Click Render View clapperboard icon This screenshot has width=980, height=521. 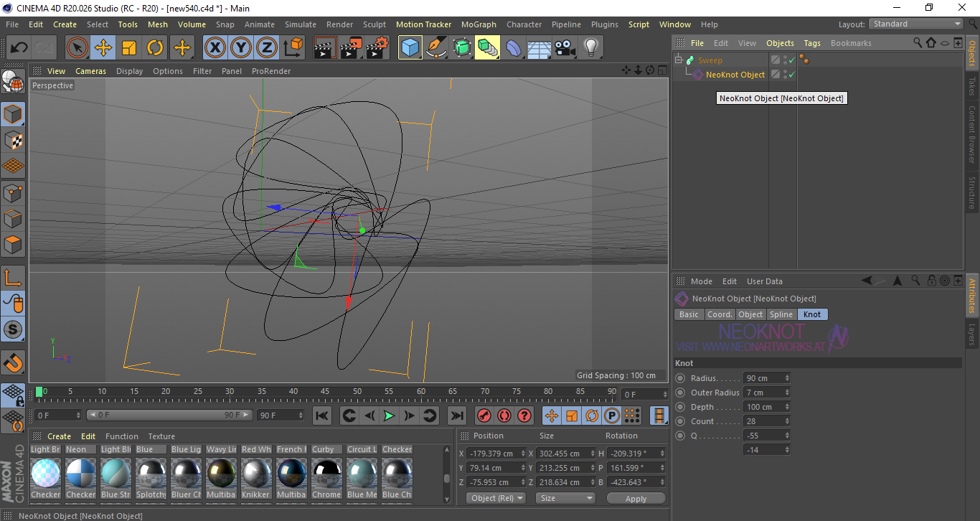coord(325,48)
